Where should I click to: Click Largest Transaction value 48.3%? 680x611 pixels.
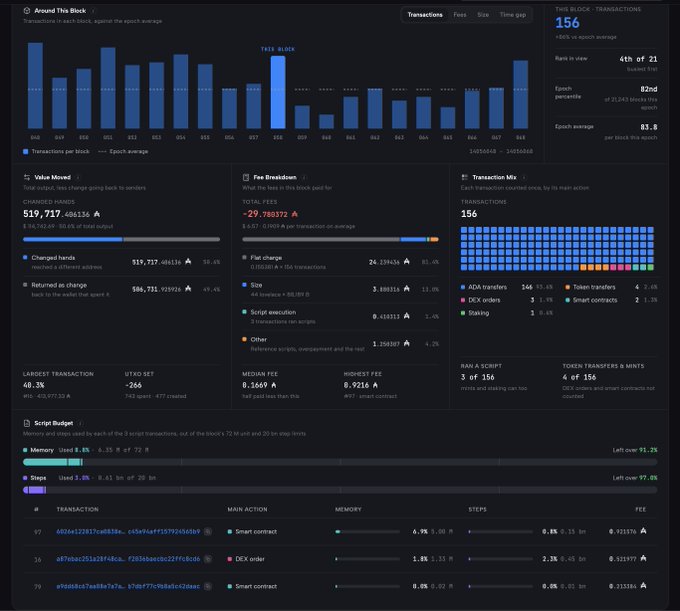click(x=33, y=385)
